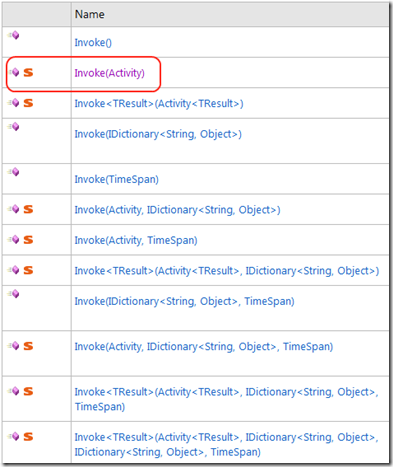
Task: Click method icon in Invoke(IDictionary<String, Object>, TimeSpan) row
Action: click(14, 294)
